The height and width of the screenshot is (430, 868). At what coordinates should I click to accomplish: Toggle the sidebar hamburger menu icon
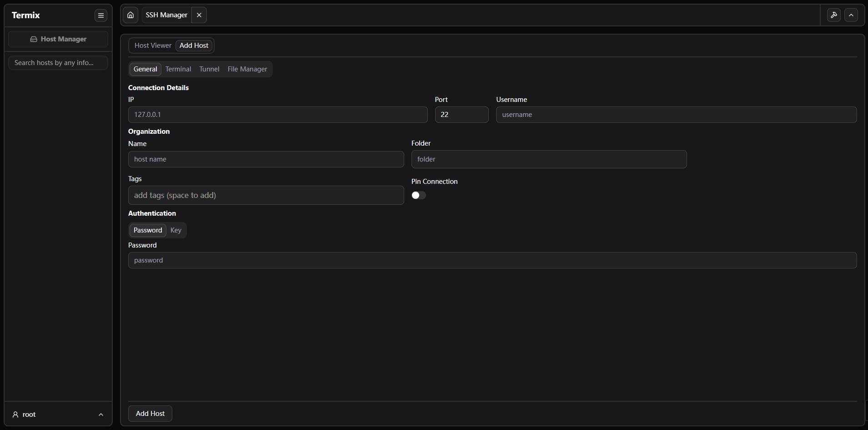[x=101, y=15]
